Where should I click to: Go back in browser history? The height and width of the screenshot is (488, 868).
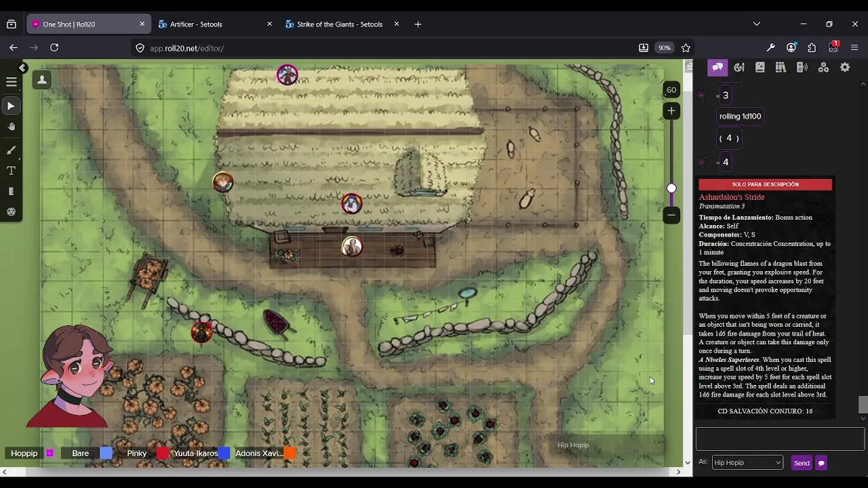click(x=14, y=48)
